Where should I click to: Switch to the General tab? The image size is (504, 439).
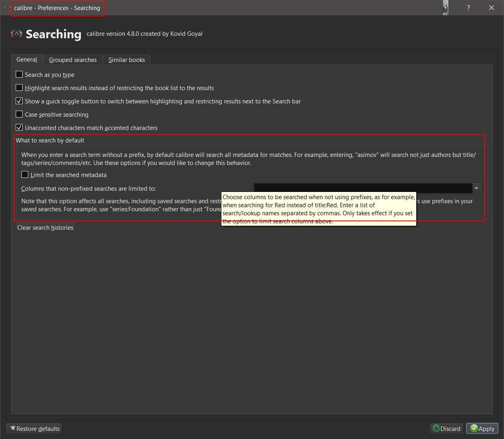[x=27, y=60]
